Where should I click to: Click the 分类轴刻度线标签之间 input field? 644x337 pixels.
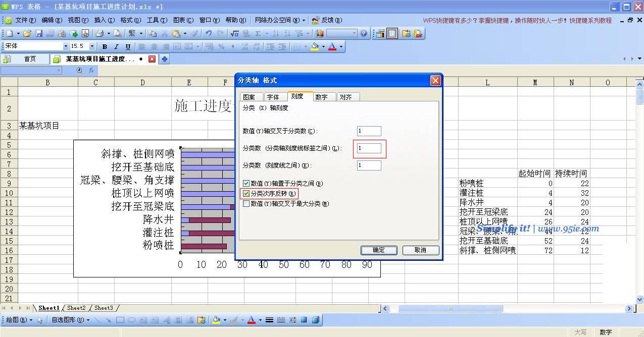369,148
